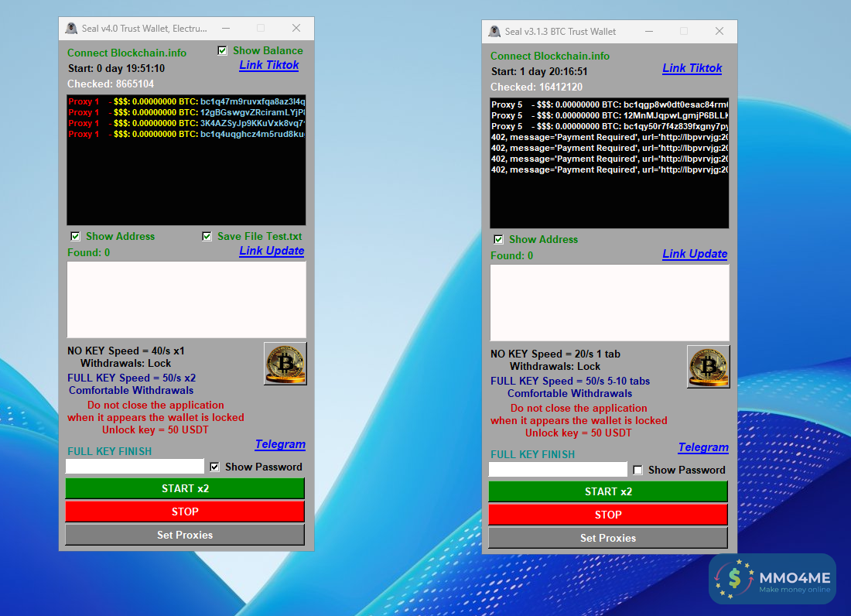The image size is (851, 616).
Task: Uncheck Show Address in Seal v4.0 window
Action: 76,236
